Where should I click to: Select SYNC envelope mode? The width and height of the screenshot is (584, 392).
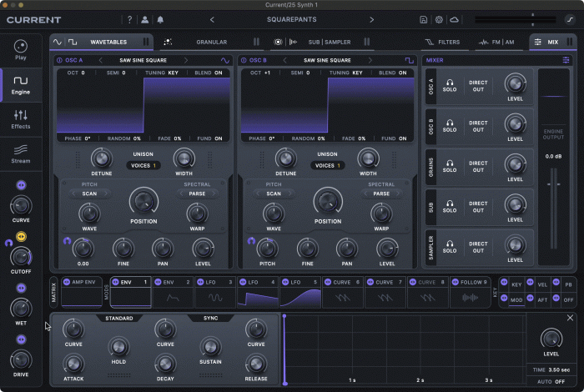coord(211,319)
